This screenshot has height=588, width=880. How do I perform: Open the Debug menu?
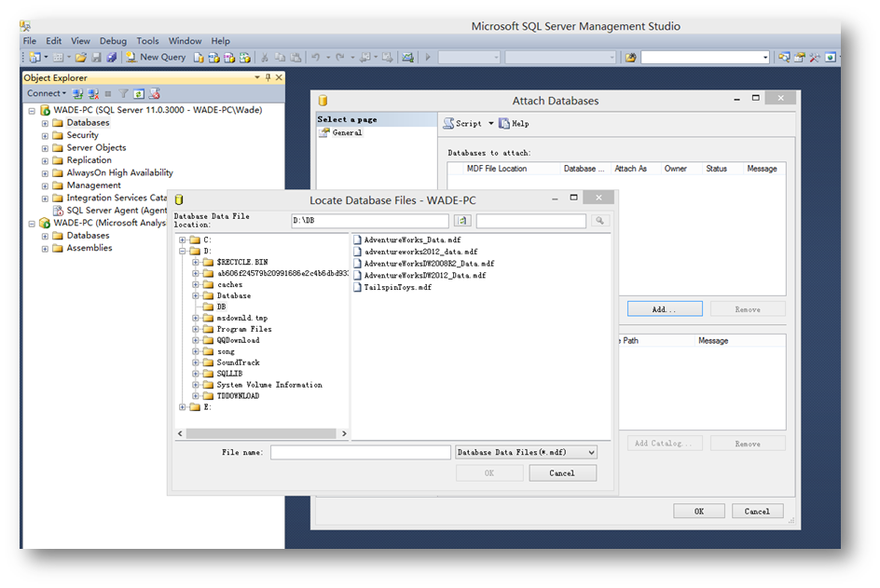(x=113, y=41)
